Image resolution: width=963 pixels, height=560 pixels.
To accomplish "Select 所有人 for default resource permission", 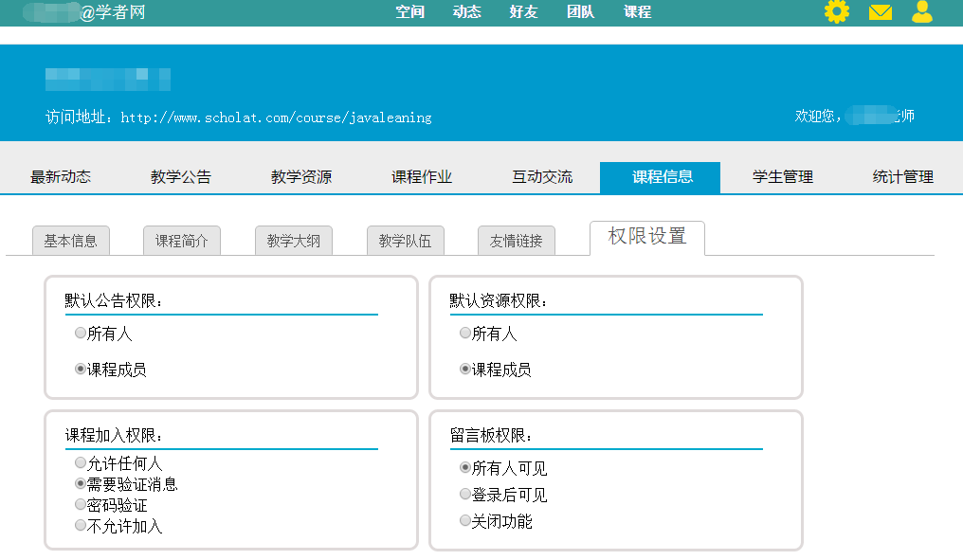I will point(465,334).
